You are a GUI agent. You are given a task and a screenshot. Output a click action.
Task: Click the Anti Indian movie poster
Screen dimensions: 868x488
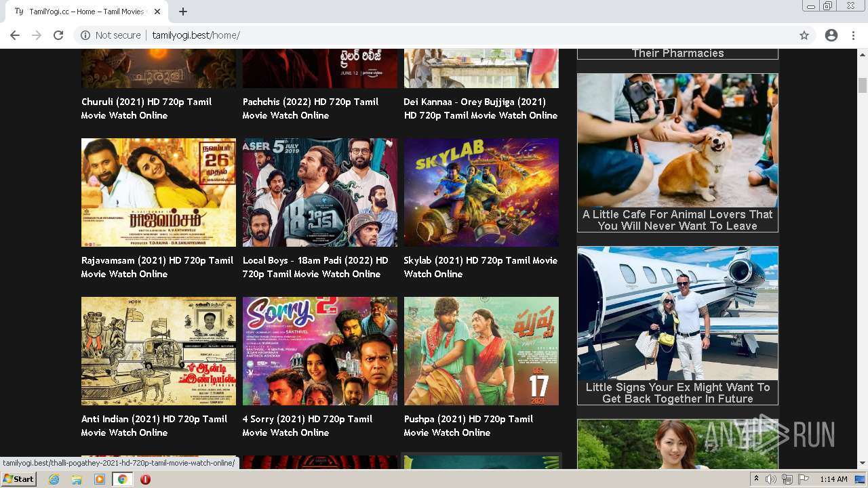[x=159, y=351]
